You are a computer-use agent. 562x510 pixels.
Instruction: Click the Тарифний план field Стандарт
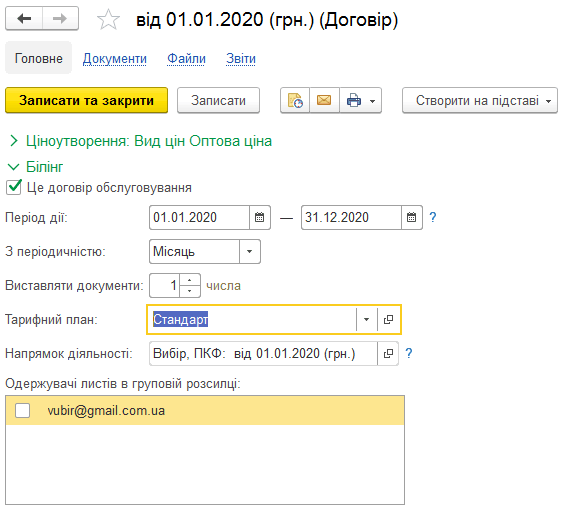click(x=252, y=319)
